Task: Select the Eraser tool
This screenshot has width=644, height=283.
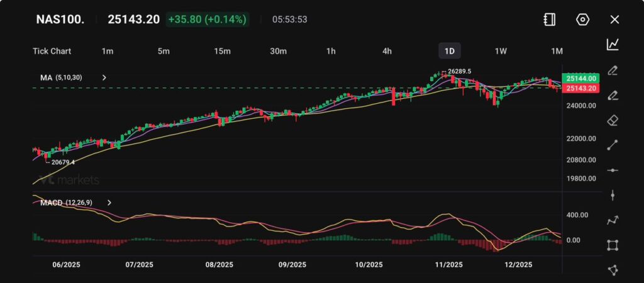Action: click(x=613, y=120)
